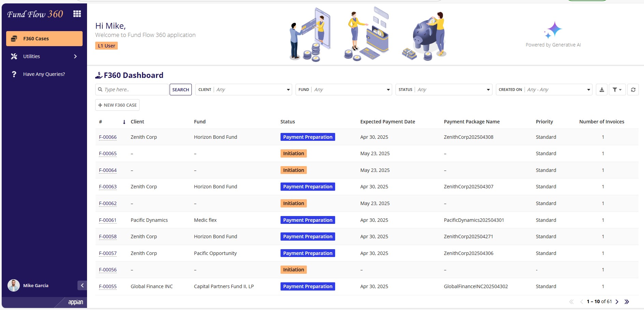
Task: Open F360 Cases in the sidebar
Action: 44,39
